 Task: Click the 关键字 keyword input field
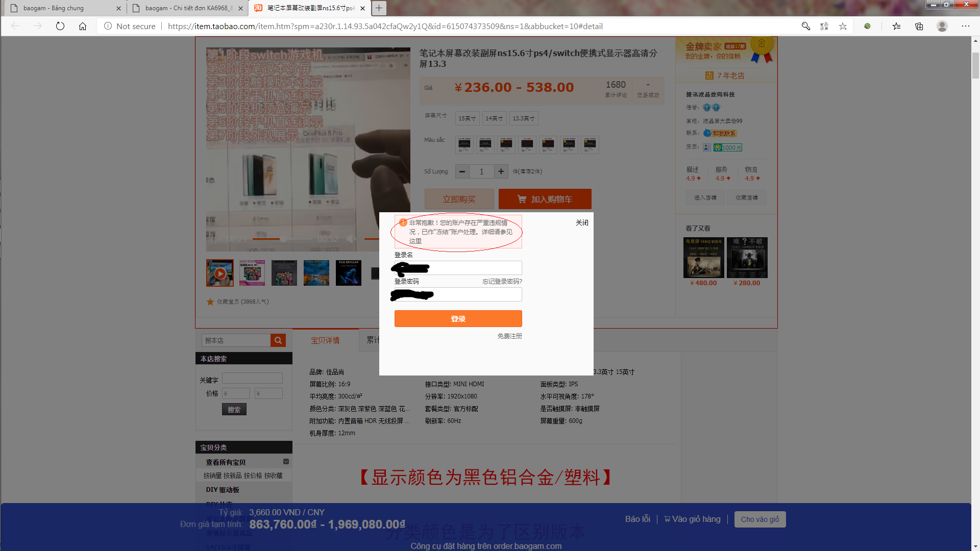pos(252,378)
